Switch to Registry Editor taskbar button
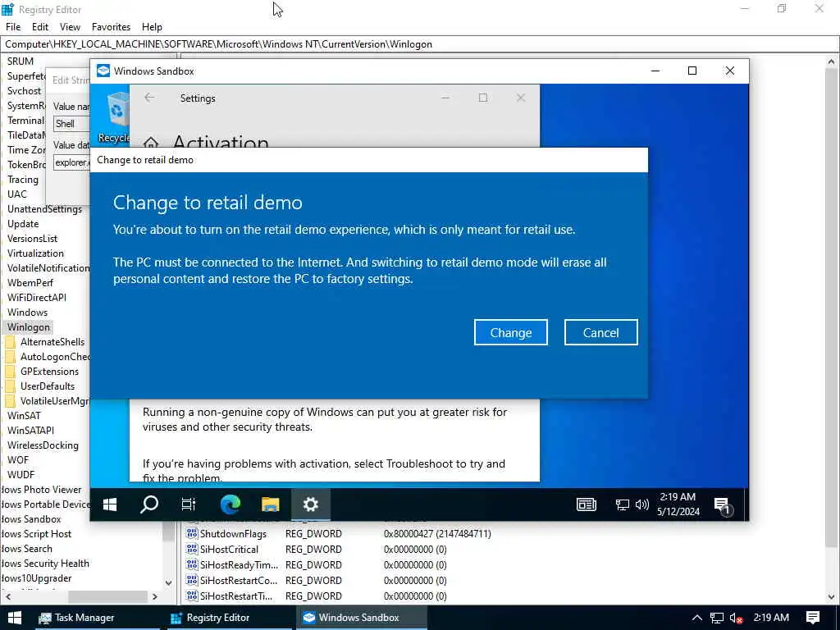The height and width of the screenshot is (630, 840). pos(230,618)
